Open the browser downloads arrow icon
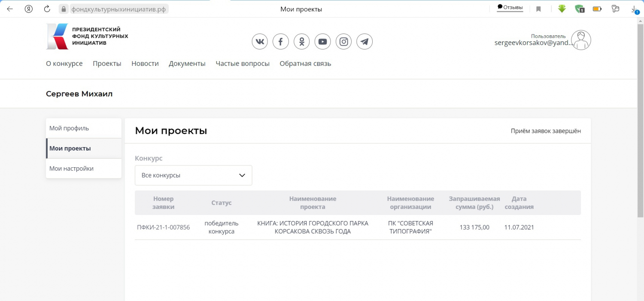Image resolution: width=644 pixels, height=301 pixels. [x=635, y=9]
